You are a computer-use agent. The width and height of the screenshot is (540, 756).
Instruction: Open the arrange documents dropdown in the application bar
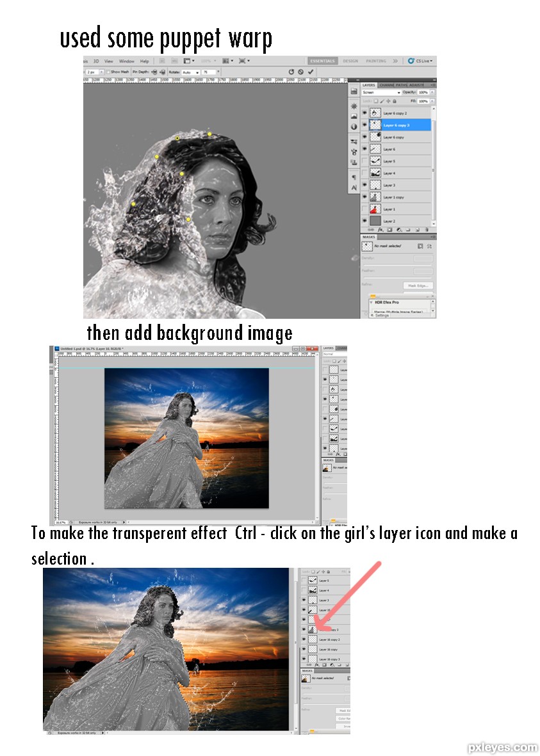pyautogui.click(x=227, y=61)
